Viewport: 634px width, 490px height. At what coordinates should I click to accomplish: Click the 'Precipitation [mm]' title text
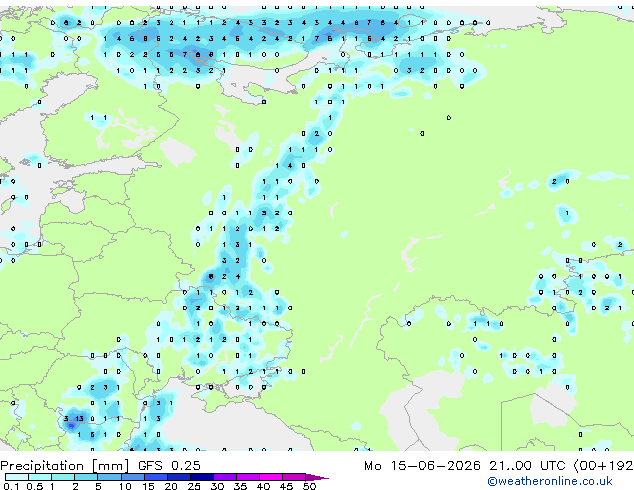tap(65, 466)
